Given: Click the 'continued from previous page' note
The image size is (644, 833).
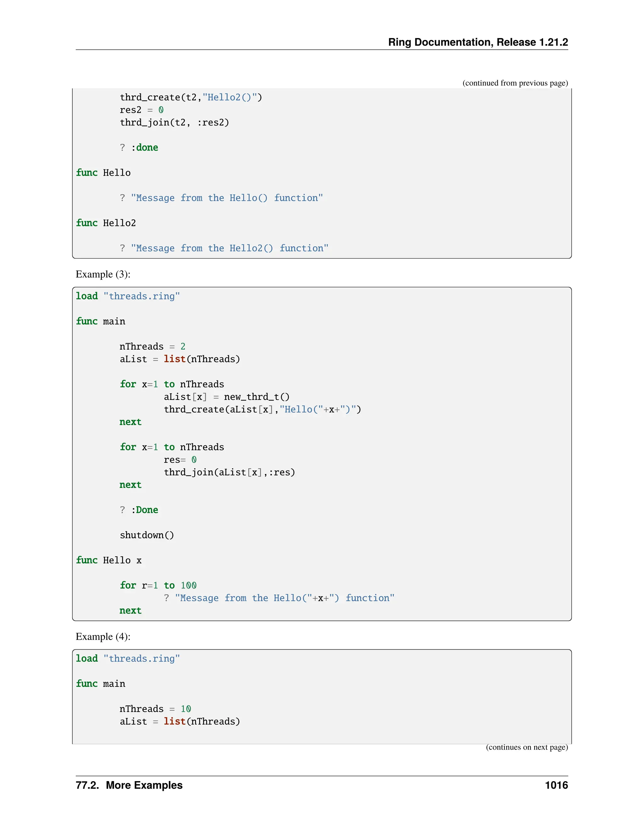Looking at the screenshot, I should (x=515, y=83).
